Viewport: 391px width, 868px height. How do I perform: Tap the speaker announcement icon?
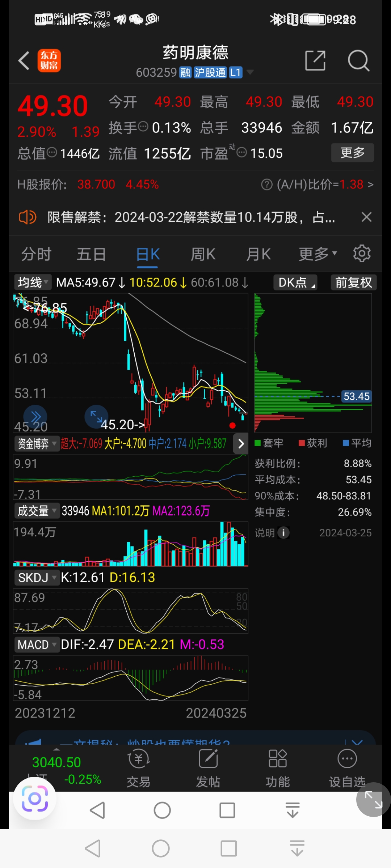[x=28, y=217]
